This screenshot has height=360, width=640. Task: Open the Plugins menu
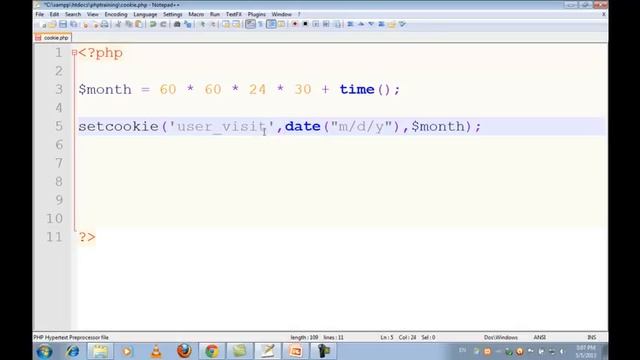(x=257, y=14)
